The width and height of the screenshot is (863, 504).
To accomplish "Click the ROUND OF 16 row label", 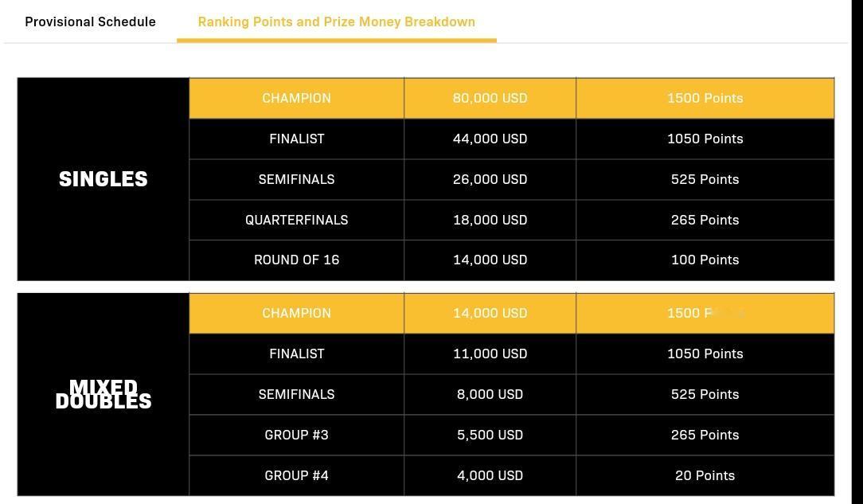I will click(x=296, y=260).
